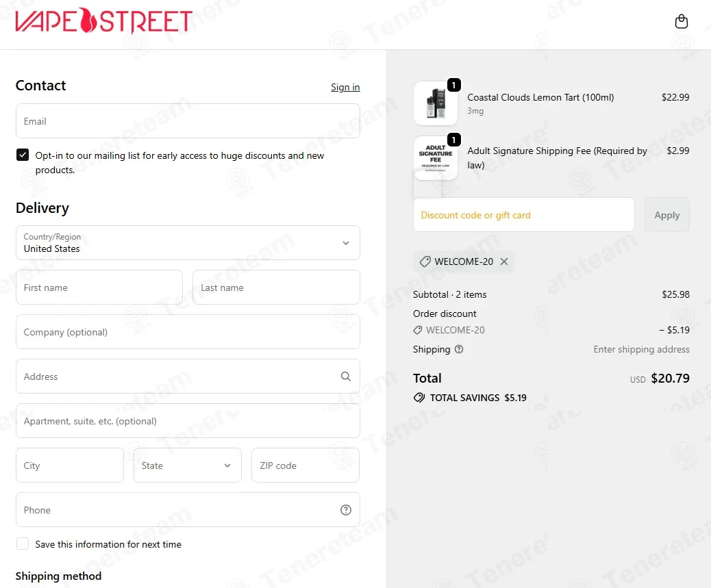Screen dimensions: 711x588
Task: Open the Shipping info question icon
Action: pyautogui.click(x=459, y=349)
